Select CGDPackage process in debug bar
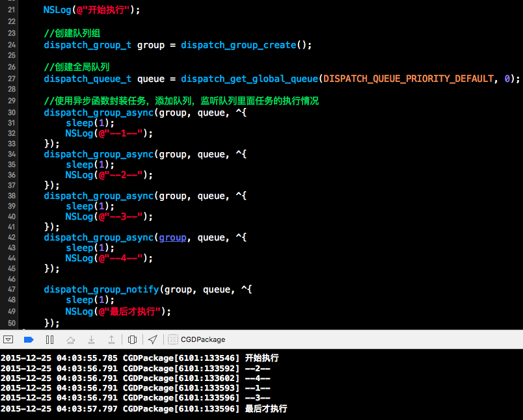This screenshot has width=523, height=420. click(196, 339)
